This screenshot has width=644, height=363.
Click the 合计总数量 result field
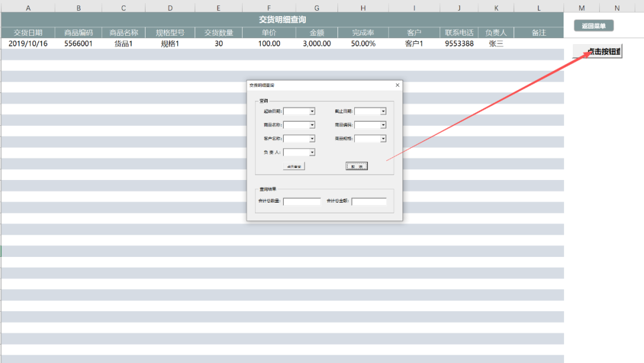302,201
